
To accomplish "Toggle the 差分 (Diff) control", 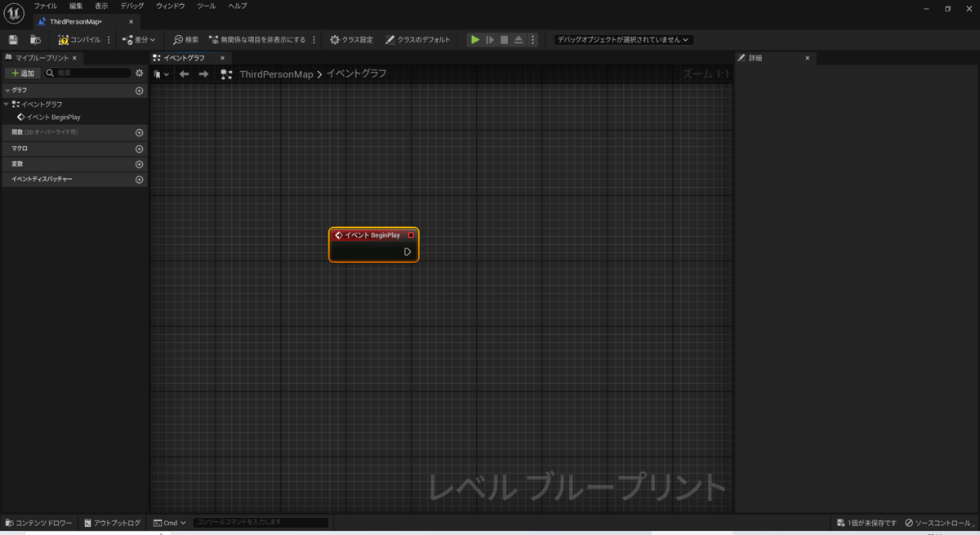I will (x=138, y=39).
